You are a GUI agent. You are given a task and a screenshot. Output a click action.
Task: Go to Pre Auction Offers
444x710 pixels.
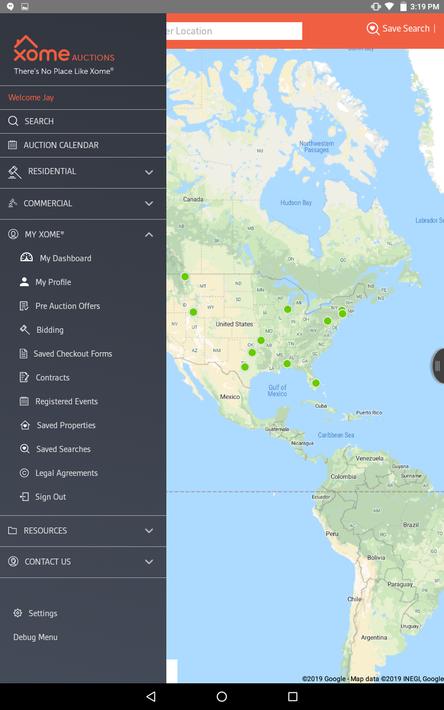point(68,306)
